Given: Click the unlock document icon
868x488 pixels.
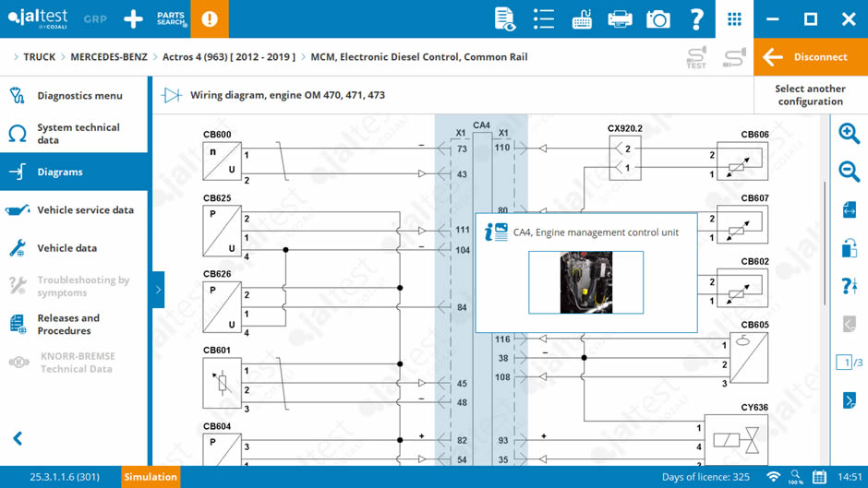Looking at the screenshot, I should click(x=850, y=248).
